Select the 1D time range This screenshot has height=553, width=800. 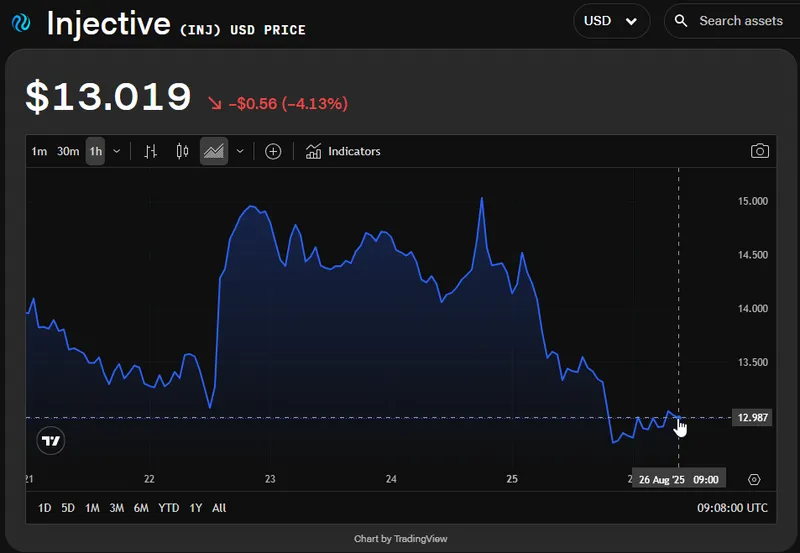click(x=45, y=508)
